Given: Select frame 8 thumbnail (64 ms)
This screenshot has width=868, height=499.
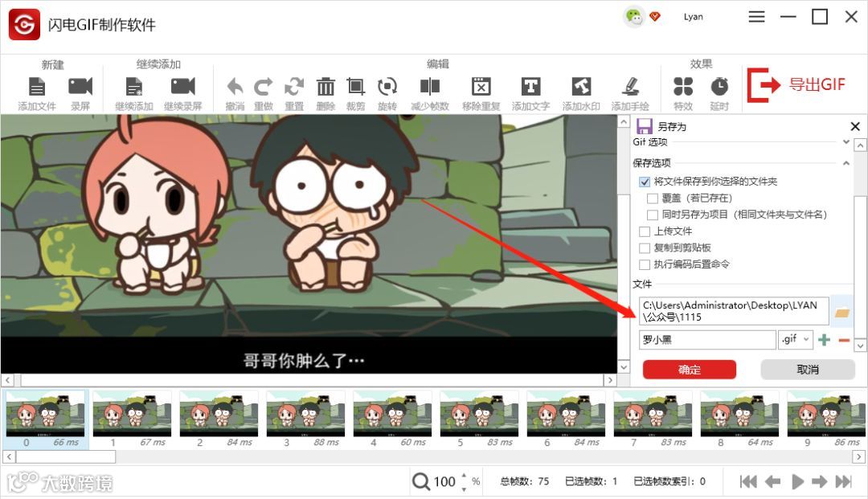Looking at the screenshot, I should [740, 419].
